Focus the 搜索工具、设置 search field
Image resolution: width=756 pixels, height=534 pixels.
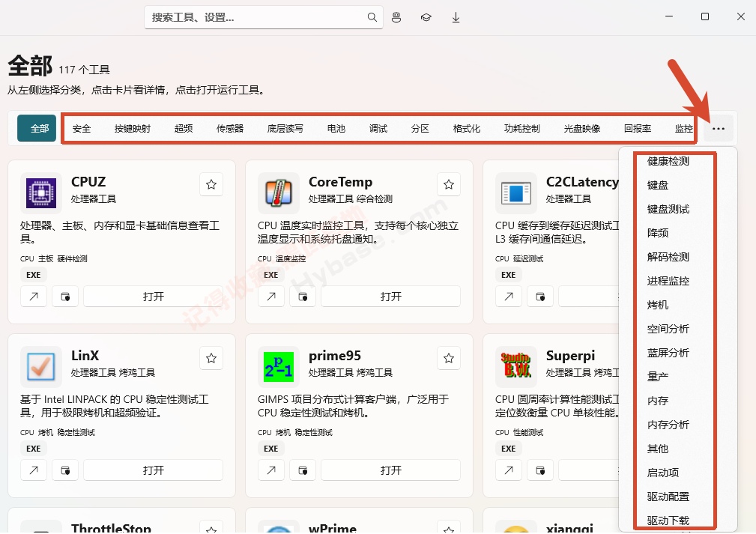click(263, 17)
